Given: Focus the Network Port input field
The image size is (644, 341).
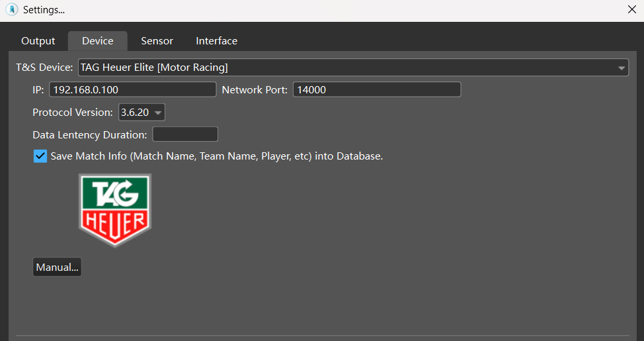Looking at the screenshot, I should coord(376,90).
